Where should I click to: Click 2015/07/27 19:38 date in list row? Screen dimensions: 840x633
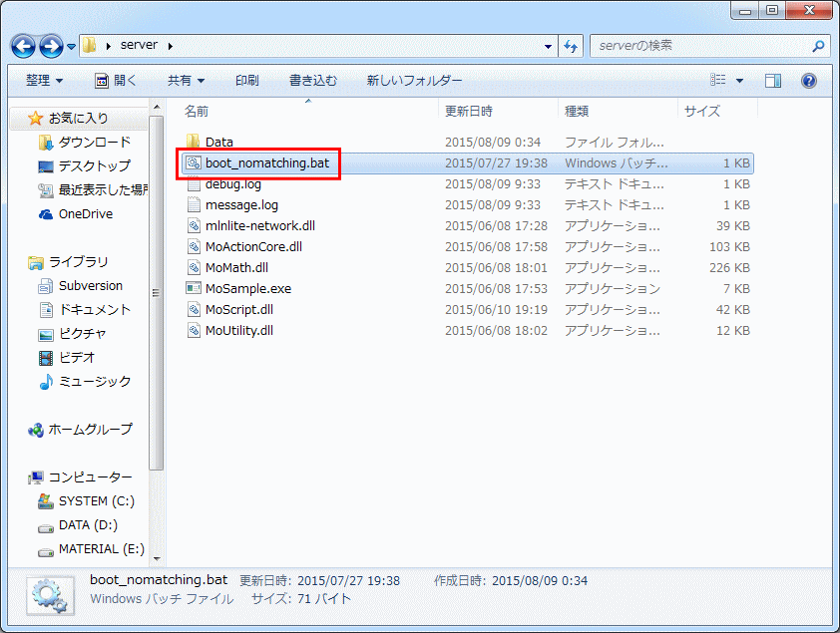496,163
